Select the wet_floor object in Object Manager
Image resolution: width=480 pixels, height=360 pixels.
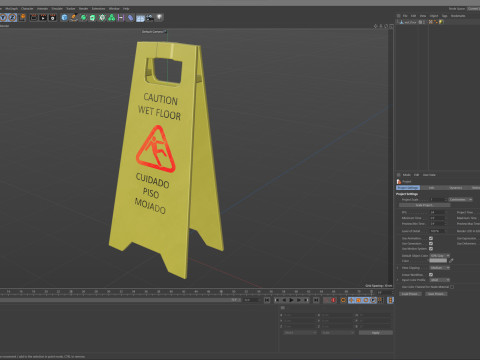[x=410, y=22]
